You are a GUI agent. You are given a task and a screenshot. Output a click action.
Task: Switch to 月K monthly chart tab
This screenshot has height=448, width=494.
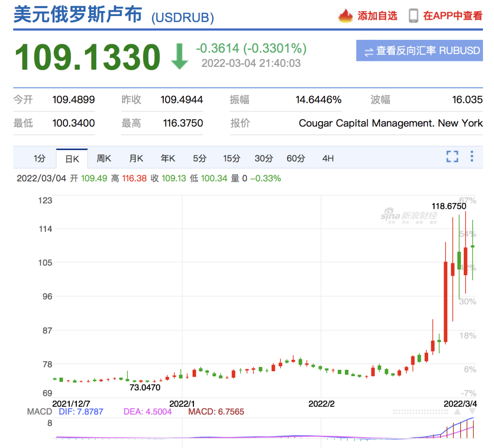click(x=136, y=158)
